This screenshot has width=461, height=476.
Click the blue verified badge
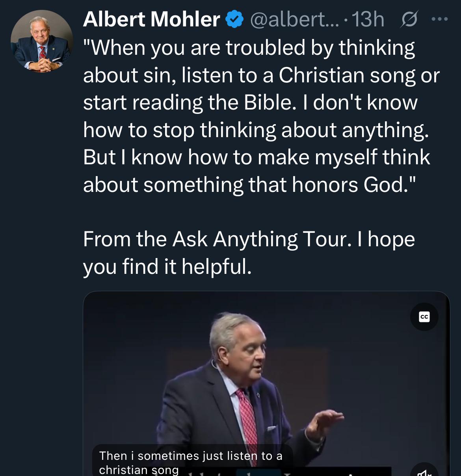coord(234,20)
